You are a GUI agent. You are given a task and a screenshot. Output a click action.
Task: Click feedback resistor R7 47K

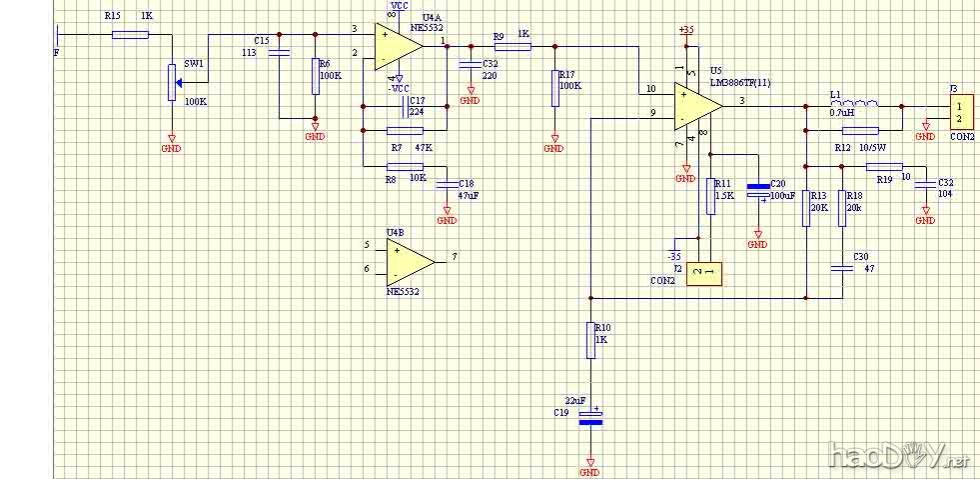[405, 130]
